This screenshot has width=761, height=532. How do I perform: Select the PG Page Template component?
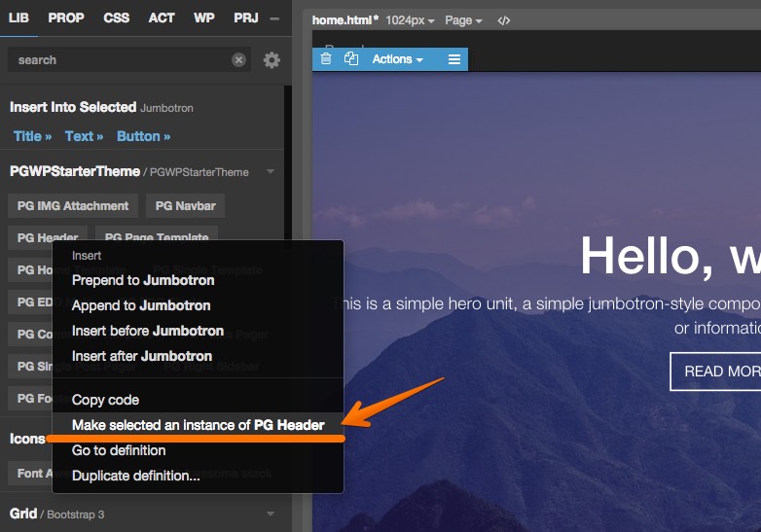(x=157, y=233)
